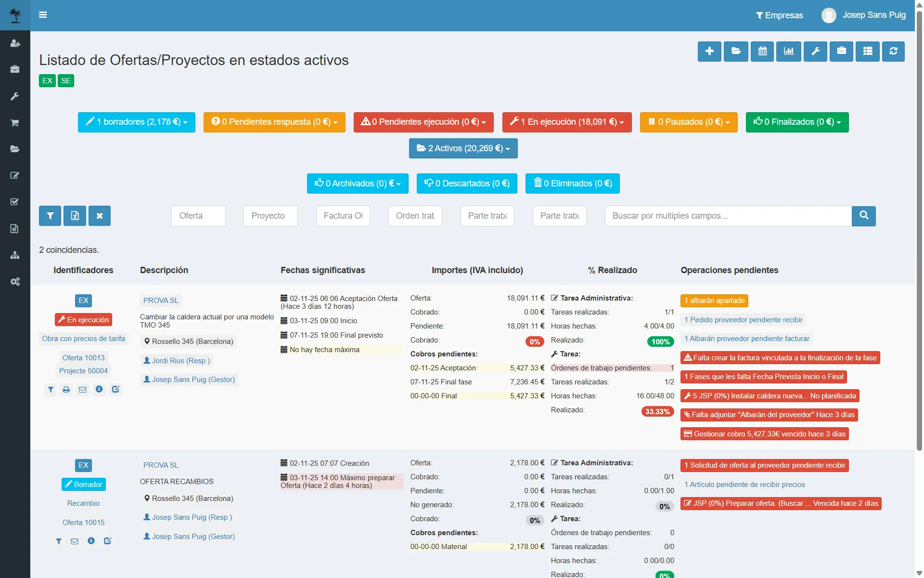This screenshot has height=578, width=924.
Task: Select the 0 Descartados status button
Action: click(467, 184)
